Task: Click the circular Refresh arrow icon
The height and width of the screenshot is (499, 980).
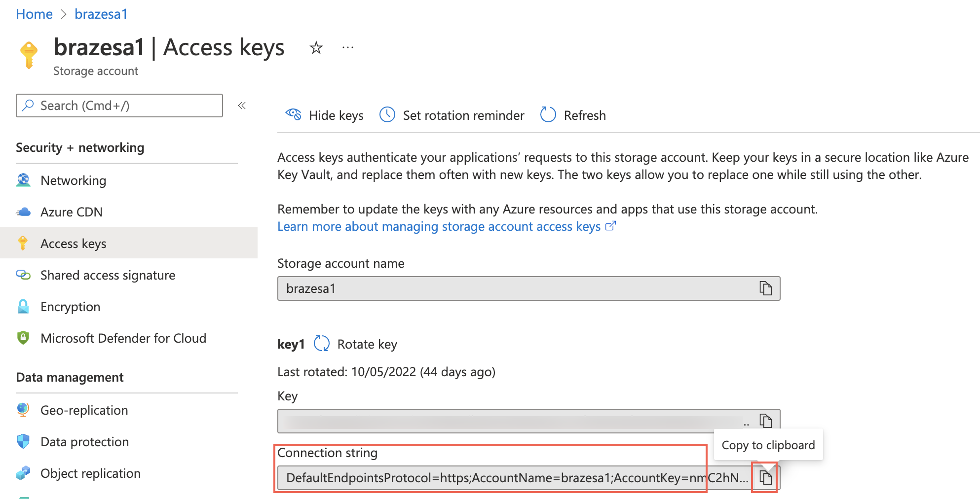Action: 548,115
